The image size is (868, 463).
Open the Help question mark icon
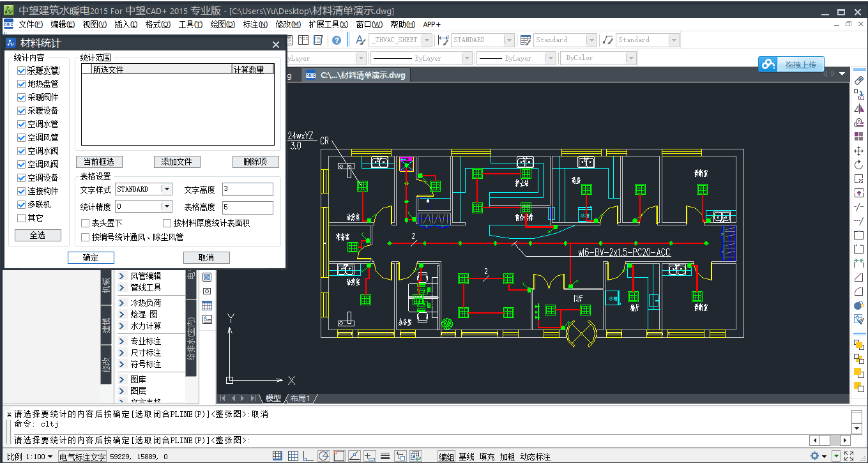[x=337, y=40]
